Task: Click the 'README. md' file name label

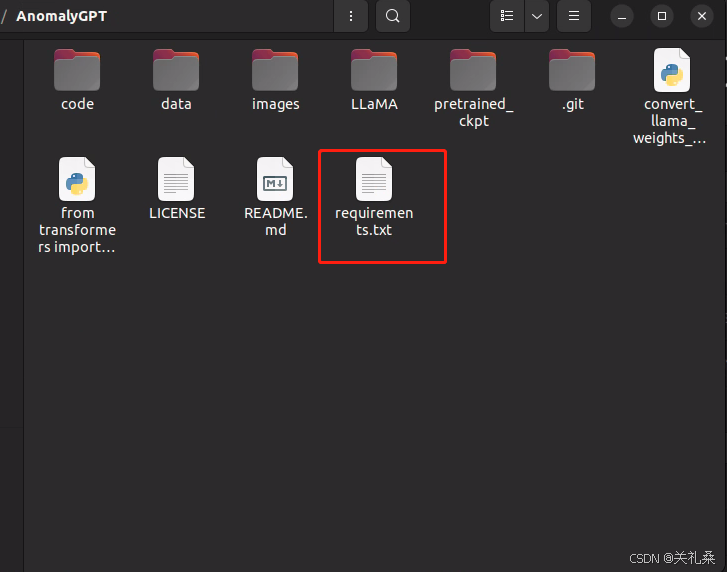Action: coord(275,222)
